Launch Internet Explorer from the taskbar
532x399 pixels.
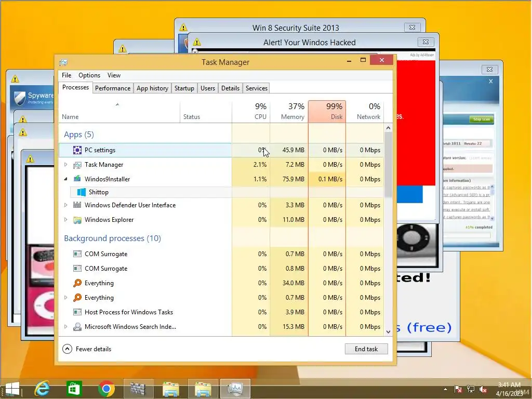[x=42, y=389]
